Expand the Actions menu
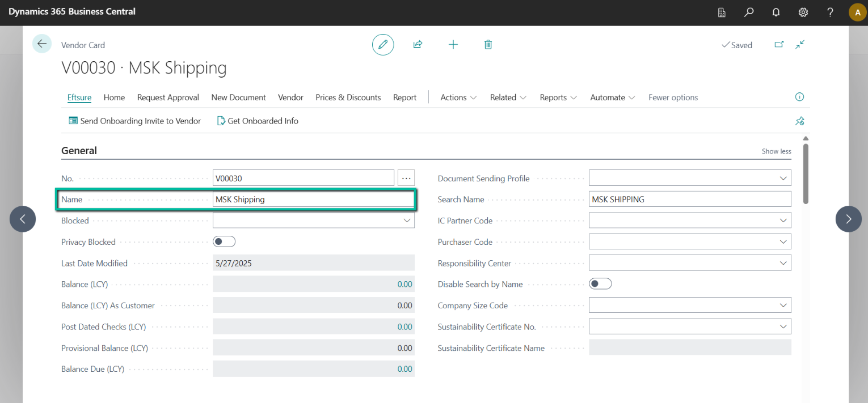868x403 pixels. pyautogui.click(x=458, y=97)
